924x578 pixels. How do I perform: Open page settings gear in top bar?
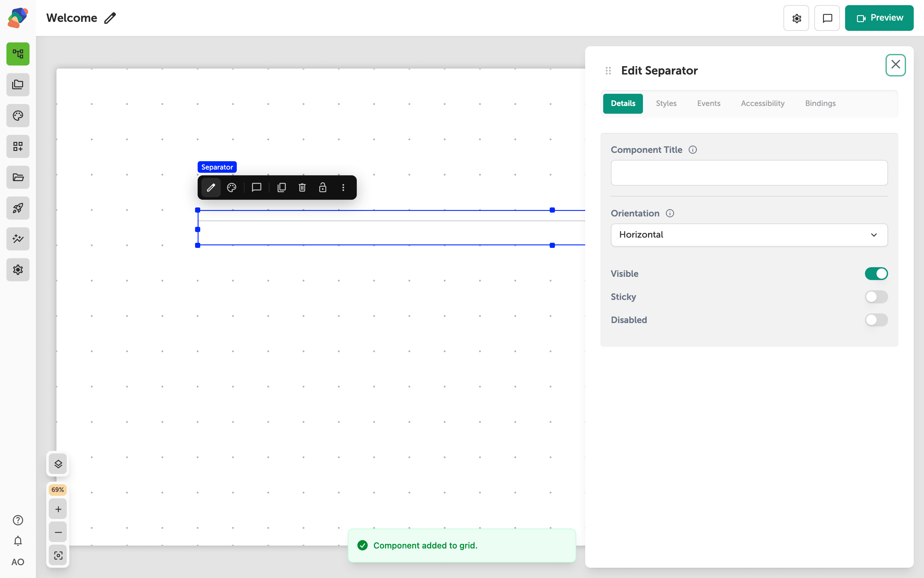point(796,18)
